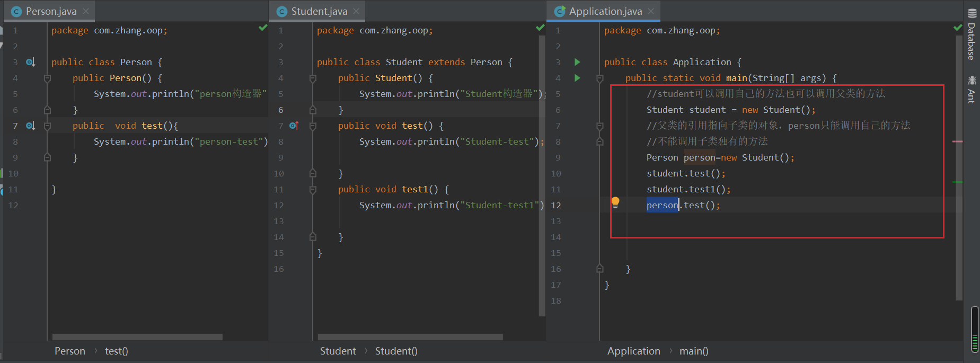
Task: Close the Application.java tab
Action: [651, 11]
